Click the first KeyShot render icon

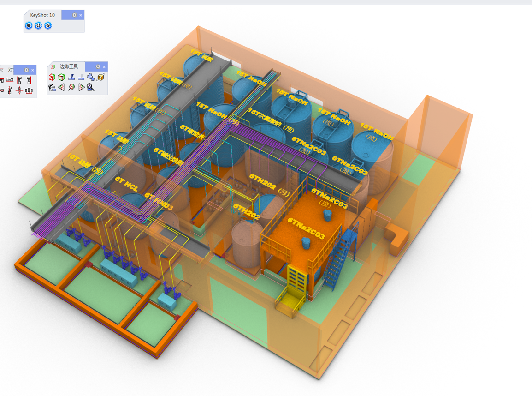(x=29, y=25)
